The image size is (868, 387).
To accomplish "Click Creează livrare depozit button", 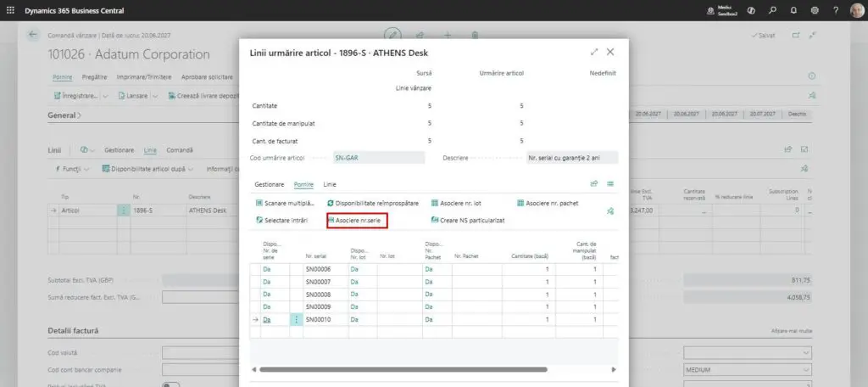I will click(203, 95).
